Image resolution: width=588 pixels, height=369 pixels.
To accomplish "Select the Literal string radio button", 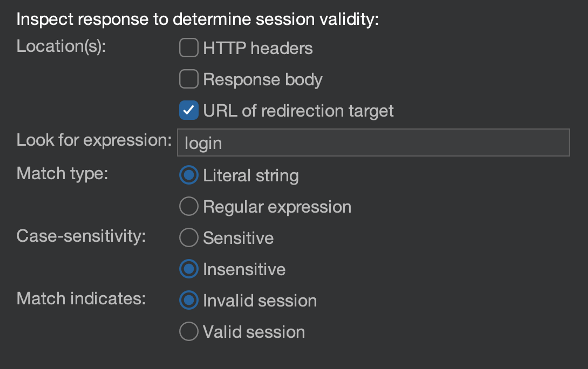I will click(189, 175).
